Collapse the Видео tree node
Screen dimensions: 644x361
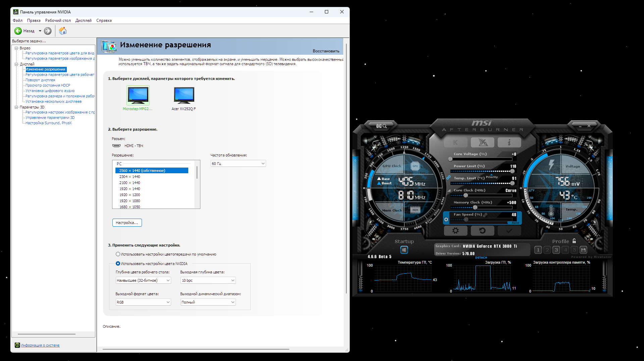click(x=16, y=48)
